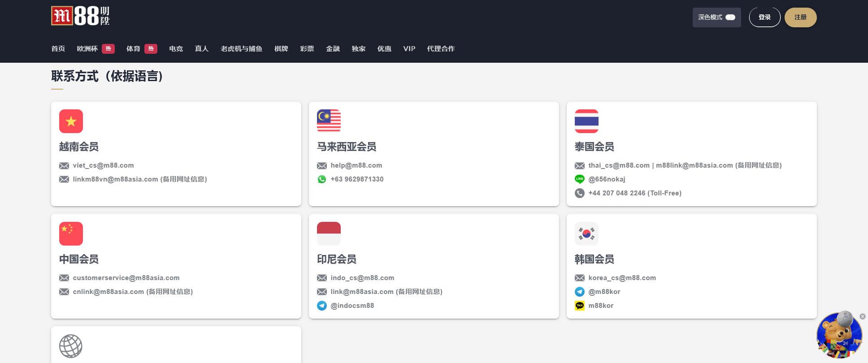Open the 优惠 promotions menu
The image size is (868, 363).
point(384,49)
